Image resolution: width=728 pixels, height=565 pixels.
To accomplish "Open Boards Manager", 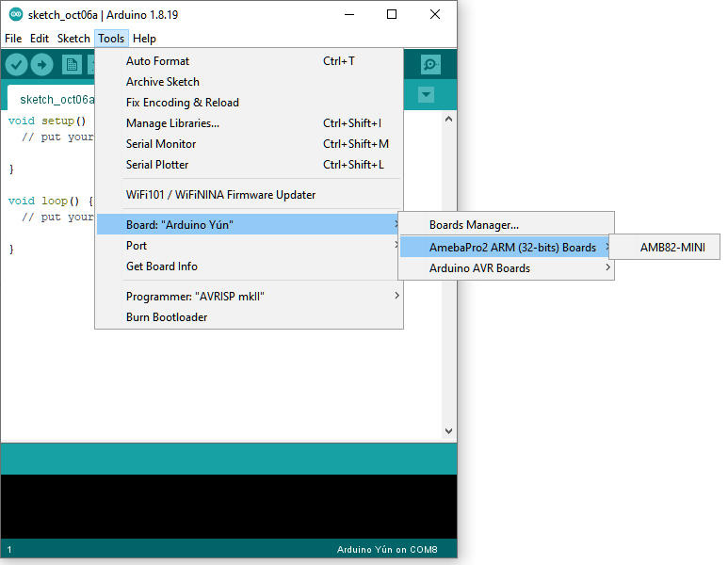I will coord(474,225).
